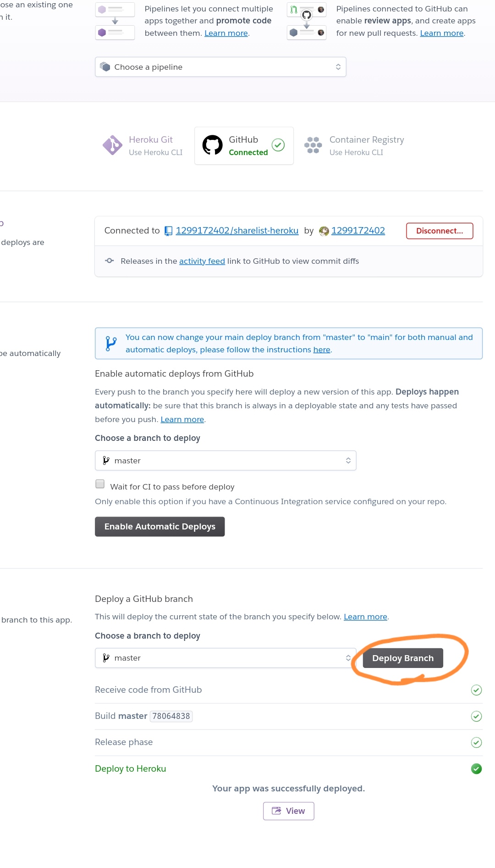This screenshot has width=495, height=868.
Task: Click the 78064838 build hash badge
Action: tap(171, 716)
